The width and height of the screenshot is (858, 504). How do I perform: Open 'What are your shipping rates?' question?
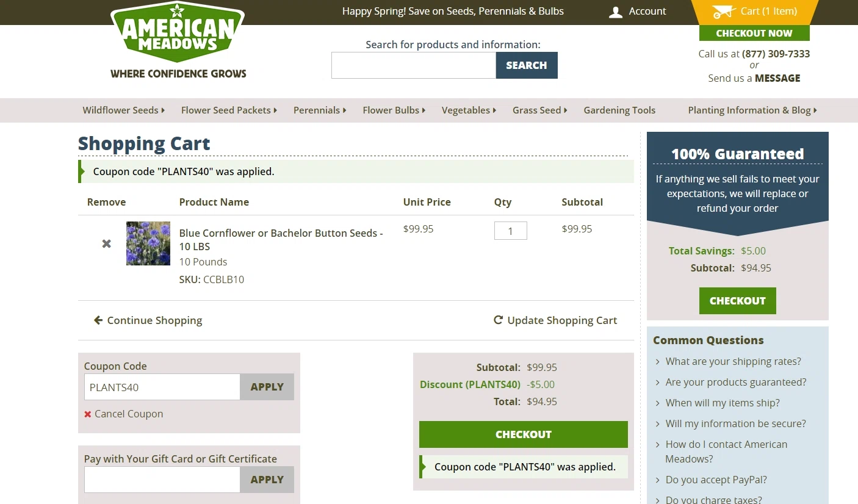coord(733,361)
